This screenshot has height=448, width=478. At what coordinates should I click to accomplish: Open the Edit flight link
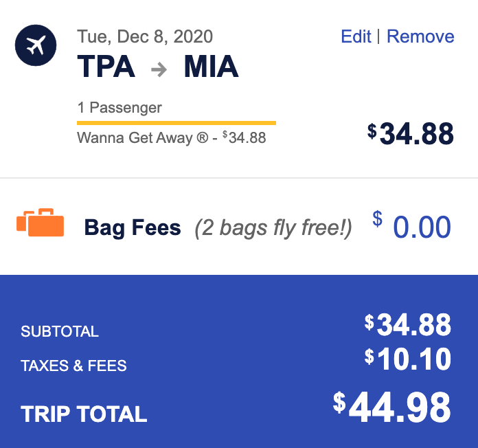(x=356, y=36)
